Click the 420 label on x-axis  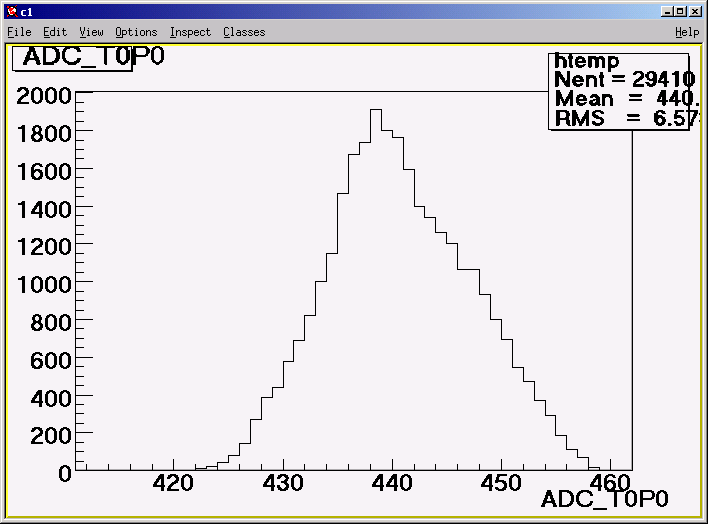point(173,483)
